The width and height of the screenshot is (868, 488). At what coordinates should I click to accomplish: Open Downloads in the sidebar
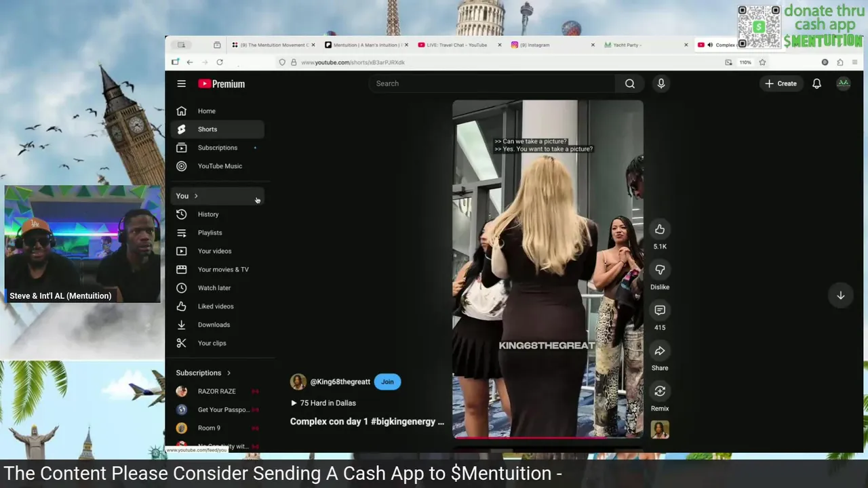[x=218, y=325]
